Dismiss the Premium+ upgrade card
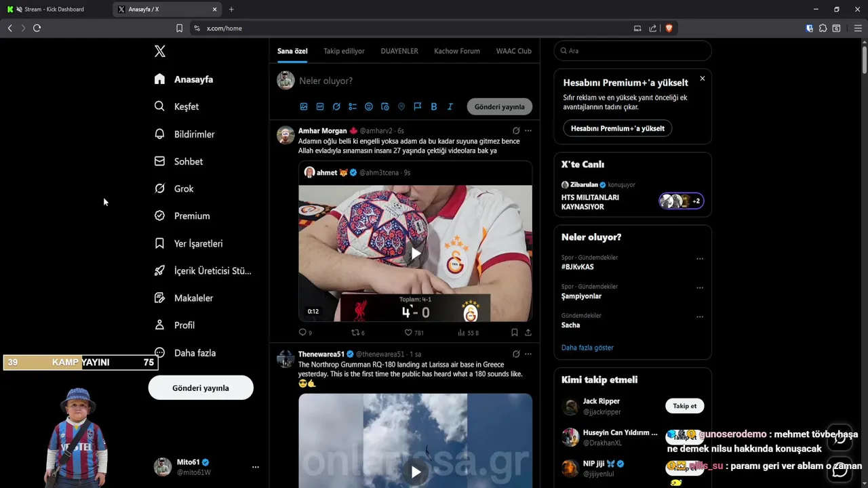 click(703, 79)
